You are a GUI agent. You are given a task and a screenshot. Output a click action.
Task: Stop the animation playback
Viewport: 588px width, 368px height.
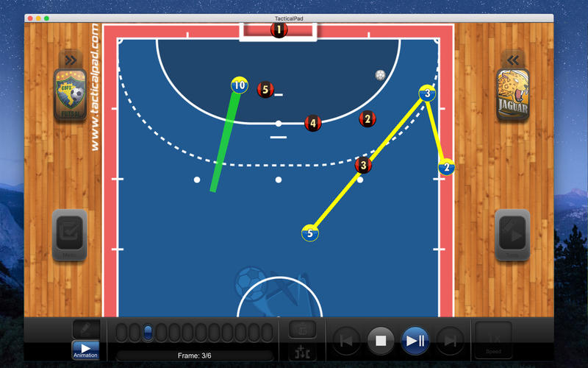381,341
